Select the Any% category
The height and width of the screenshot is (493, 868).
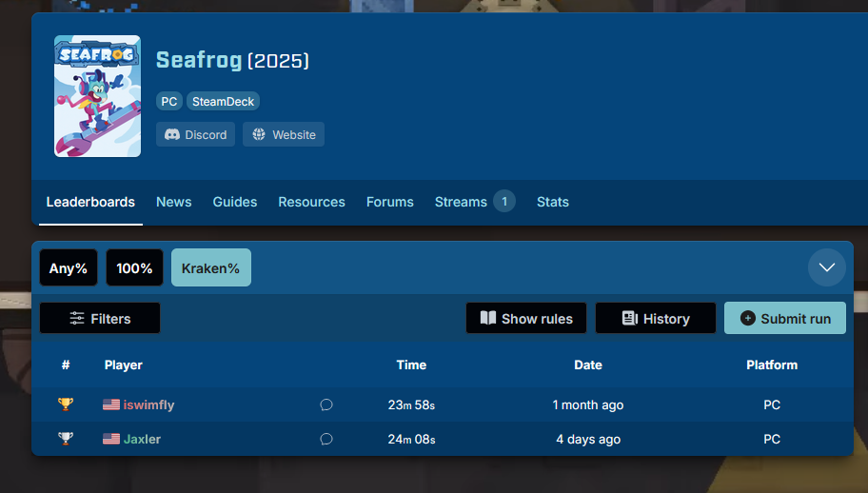(x=69, y=267)
